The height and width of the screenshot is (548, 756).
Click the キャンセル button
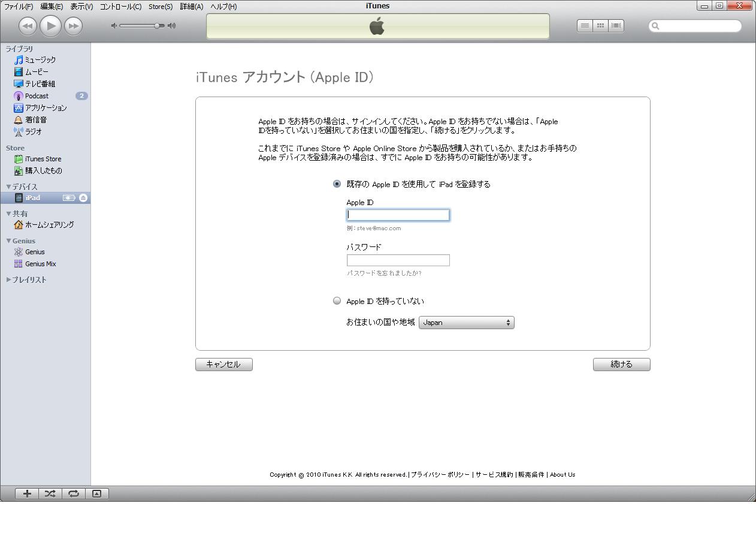click(224, 365)
